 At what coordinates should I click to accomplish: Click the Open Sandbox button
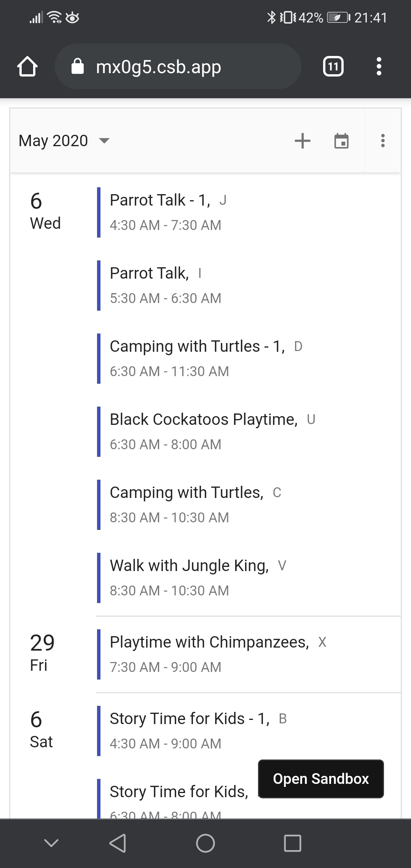click(321, 779)
